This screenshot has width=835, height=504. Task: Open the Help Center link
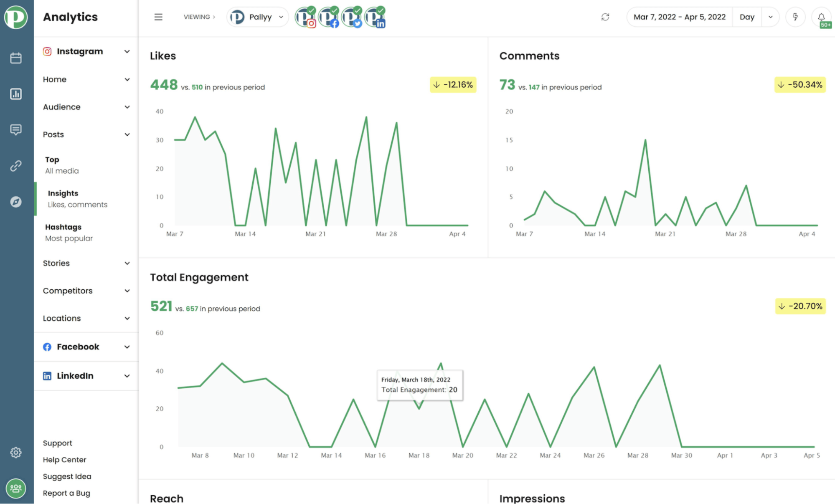[x=64, y=459]
